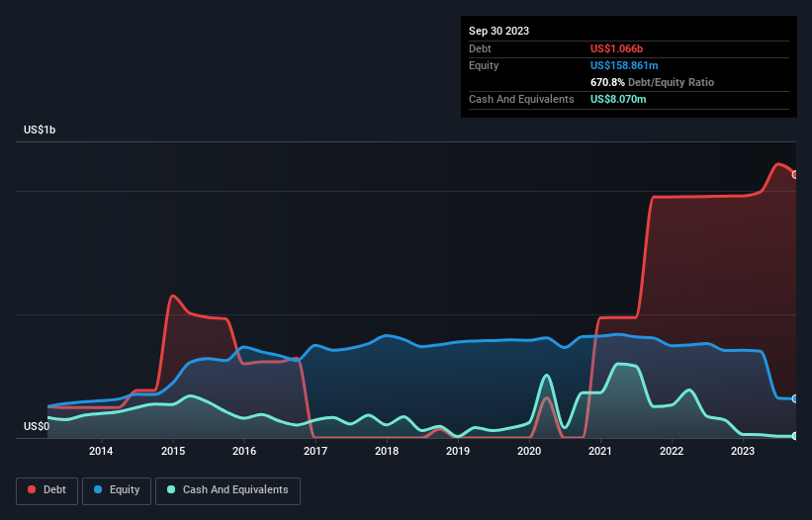Click the 2015 x-axis label
This screenshot has width=812, height=520.
coord(173,451)
